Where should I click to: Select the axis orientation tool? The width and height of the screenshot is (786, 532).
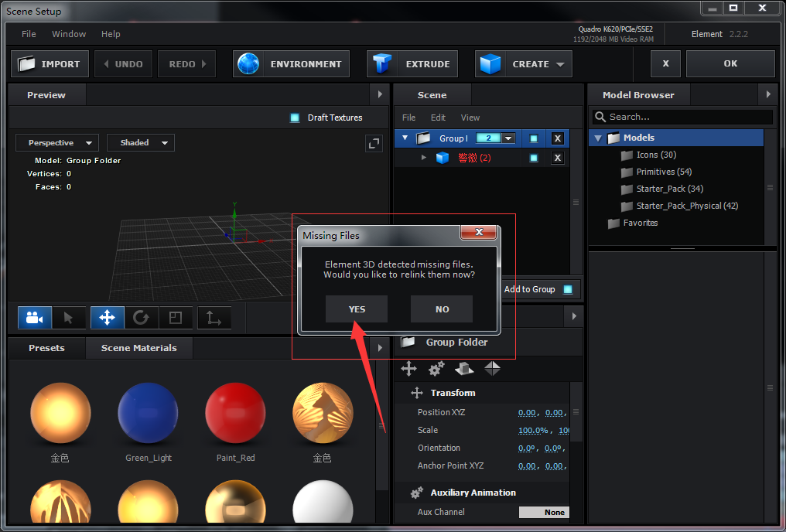point(214,318)
